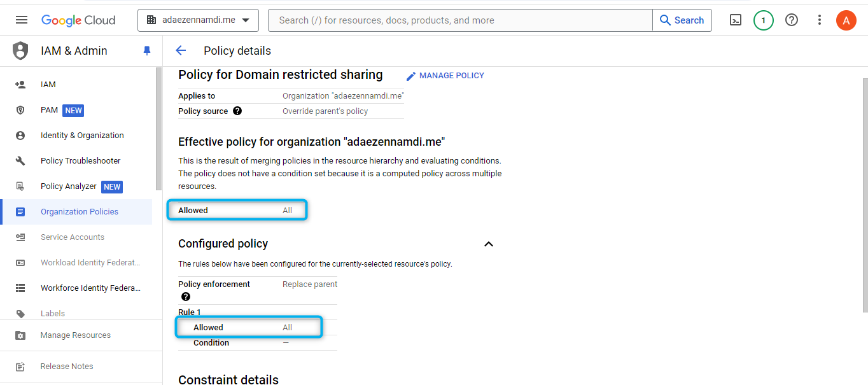Show Policy enforcement help tooltip icon
This screenshot has height=385, width=868.
click(x=186, y=297)
